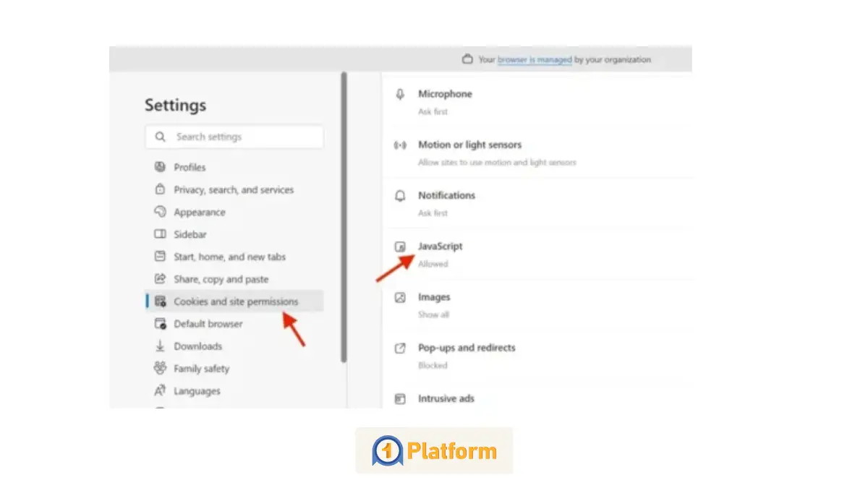Click the Images permission icon
Image resolution: width=868 pixels, height=488 pixels.
[x=400, y=297]
